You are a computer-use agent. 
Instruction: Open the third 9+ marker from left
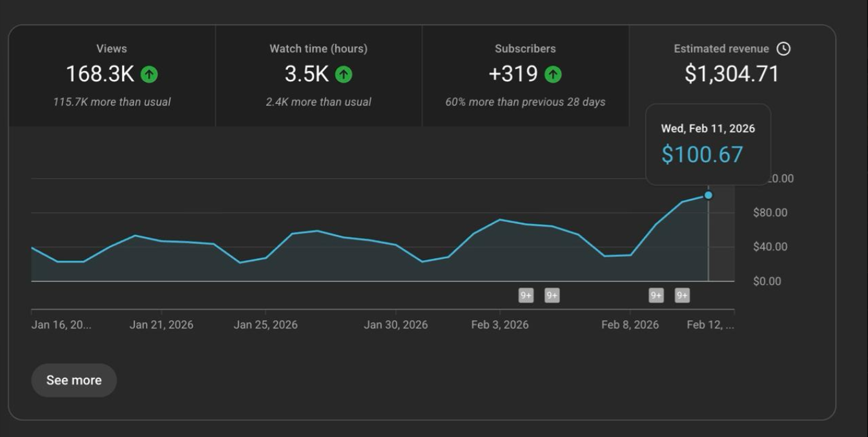(x=656, y=296)
